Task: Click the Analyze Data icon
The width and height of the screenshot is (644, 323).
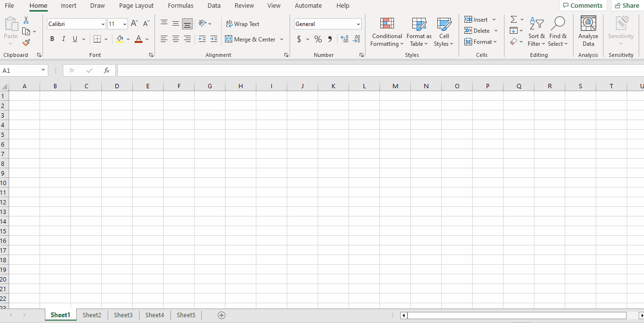Action: [x=588, y=30]
